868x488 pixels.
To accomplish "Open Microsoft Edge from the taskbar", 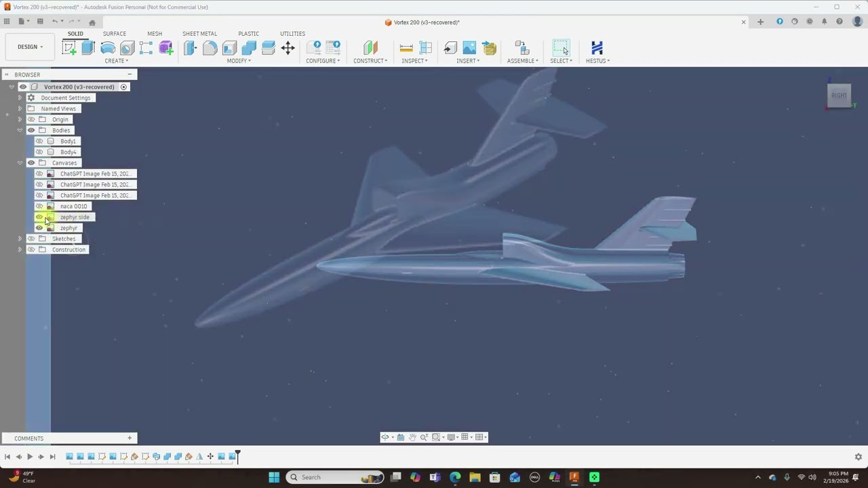I will [455, 477].
